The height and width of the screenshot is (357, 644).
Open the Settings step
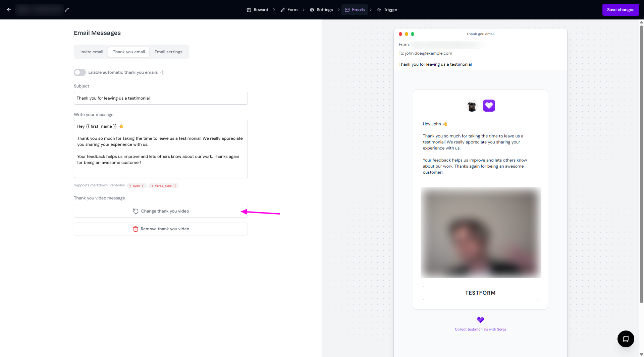321,10
